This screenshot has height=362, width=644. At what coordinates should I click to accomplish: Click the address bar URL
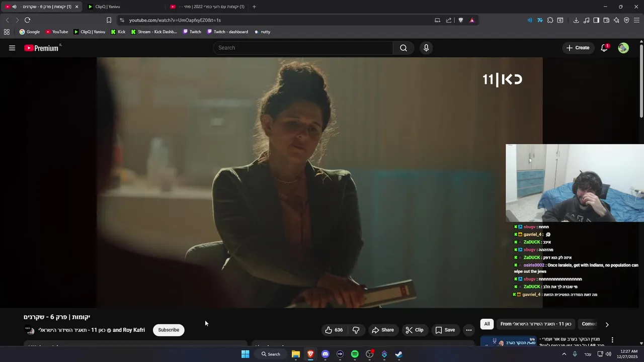(x=175, y=20)
